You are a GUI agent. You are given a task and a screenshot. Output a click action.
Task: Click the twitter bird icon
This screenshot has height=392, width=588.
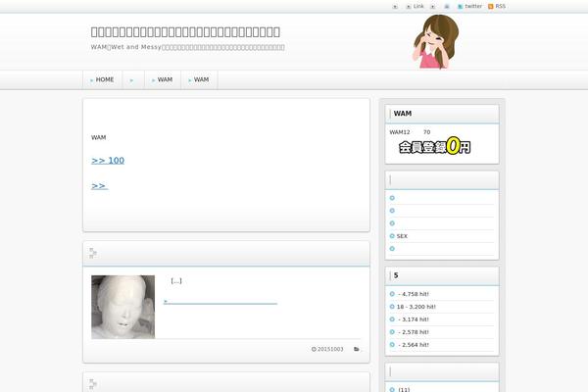[461, 7]
